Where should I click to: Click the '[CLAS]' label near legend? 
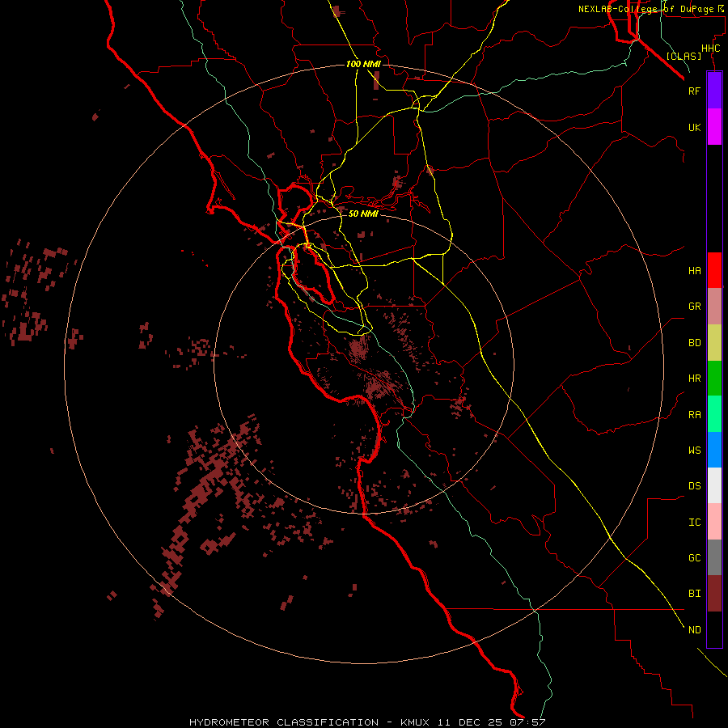click(684, 56)
